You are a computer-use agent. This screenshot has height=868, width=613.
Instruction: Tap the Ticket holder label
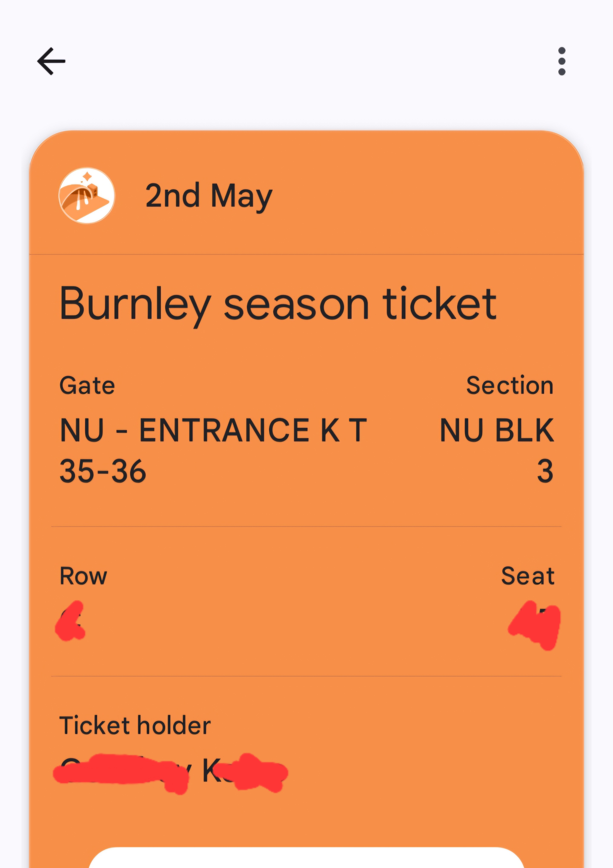click(x=135, y=725)
